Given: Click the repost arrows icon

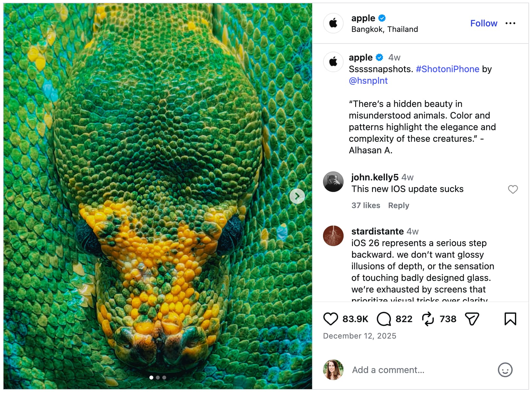Looking at the screenshot, I should (428, 319).
